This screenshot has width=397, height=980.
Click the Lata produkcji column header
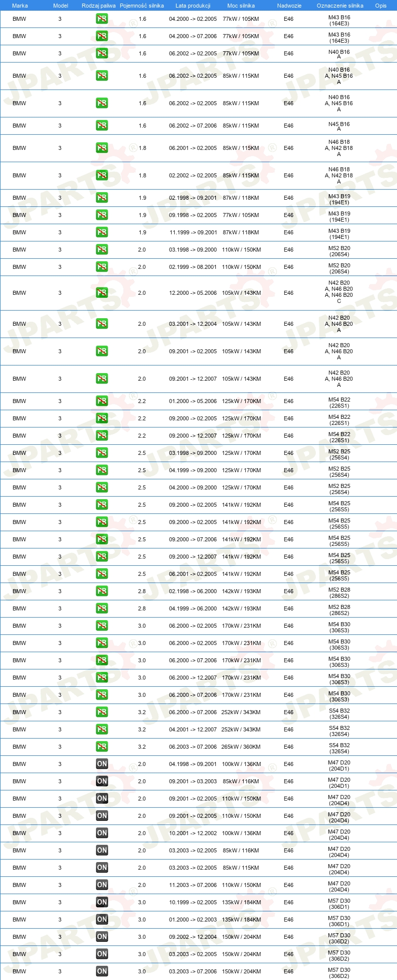point(193,6)
